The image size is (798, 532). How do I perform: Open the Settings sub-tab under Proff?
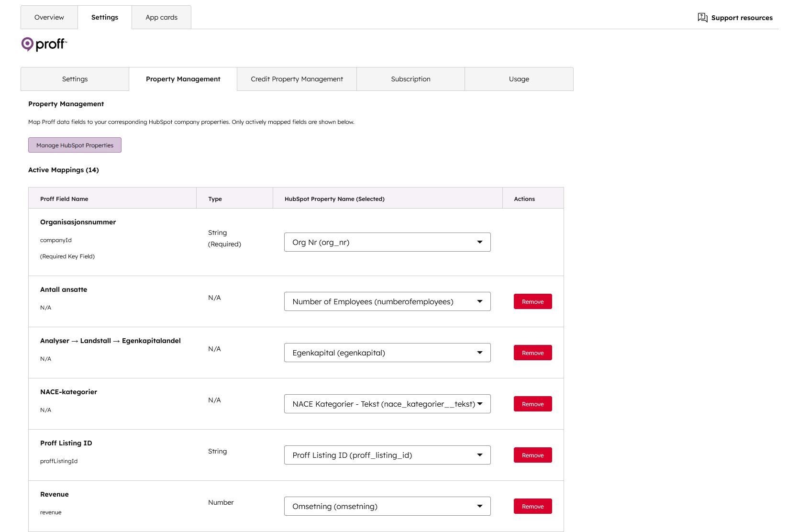click(x=75, y=79)
